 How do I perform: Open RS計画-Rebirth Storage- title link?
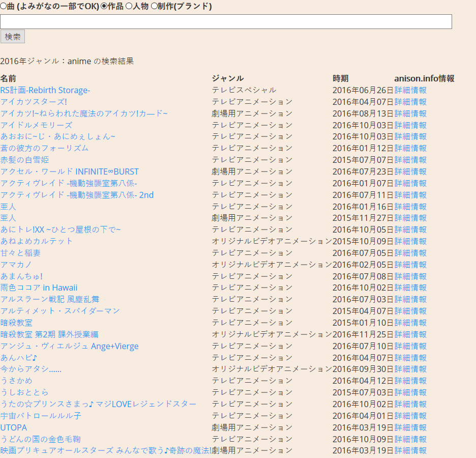pyautogui.click(x=45, y=90)
